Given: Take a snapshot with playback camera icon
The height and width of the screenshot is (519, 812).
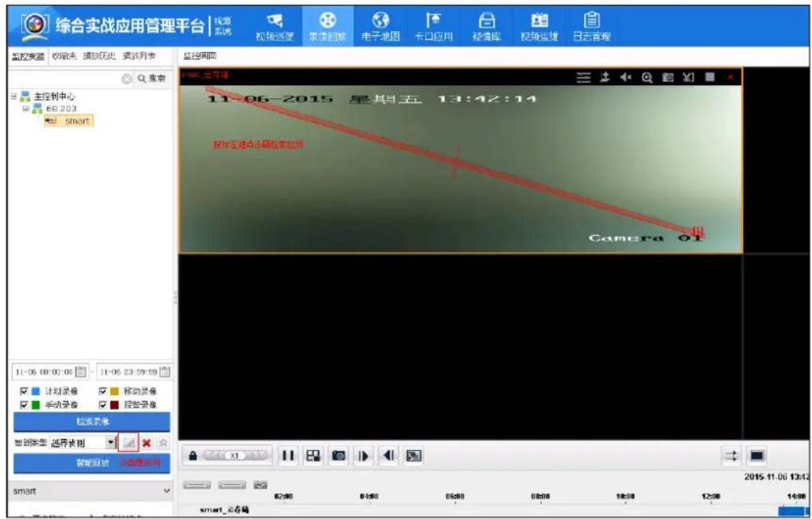Looking at the screenshot, I should pyautogui.click(x=338, y=456).
